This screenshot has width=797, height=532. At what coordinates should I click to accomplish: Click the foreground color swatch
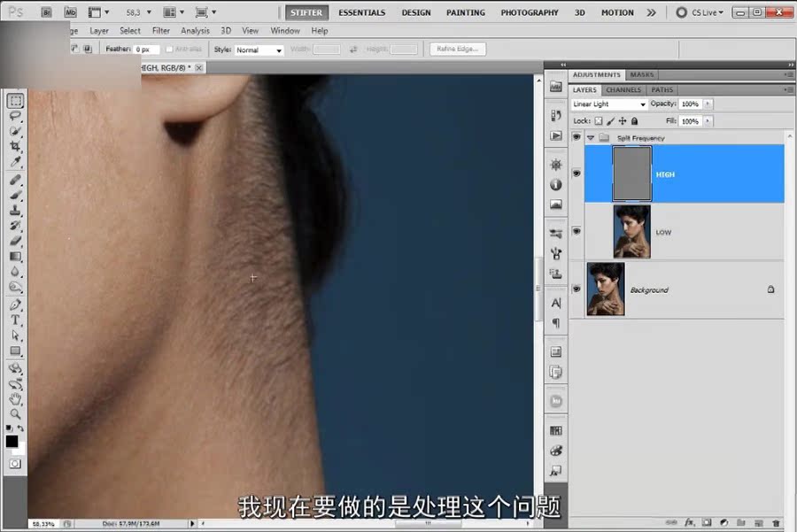click(x=12, y=441)
